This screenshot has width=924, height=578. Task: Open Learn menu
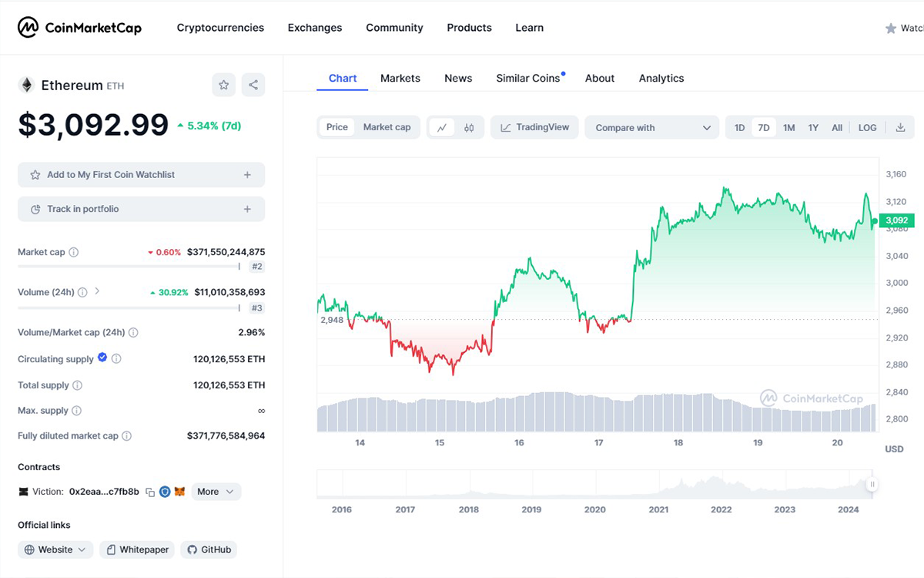coord(529,28)
